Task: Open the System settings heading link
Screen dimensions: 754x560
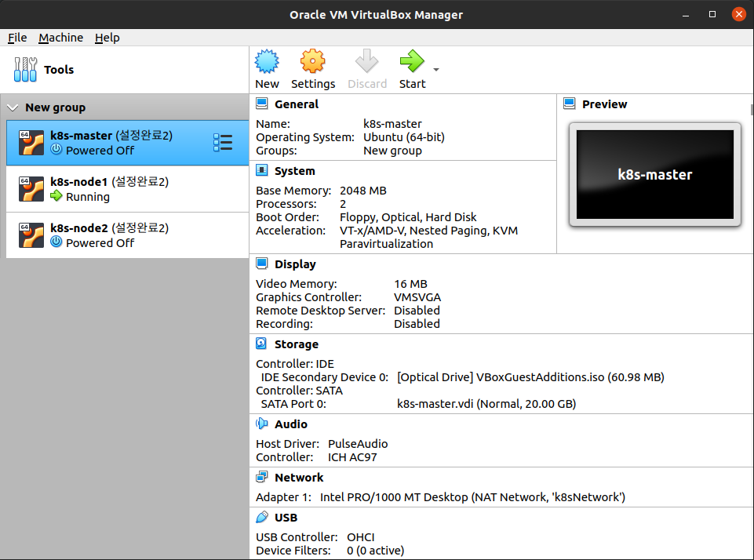Action: [x=295, y=171]
